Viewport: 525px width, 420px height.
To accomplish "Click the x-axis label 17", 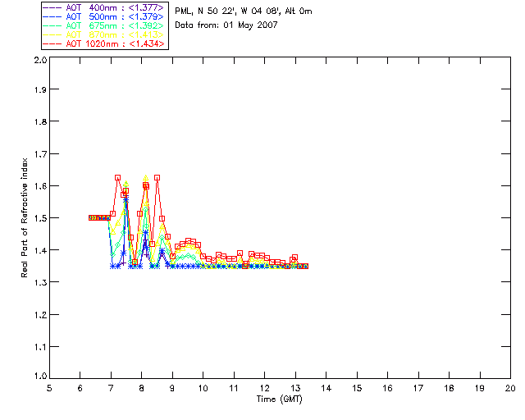I will [418, 388].
